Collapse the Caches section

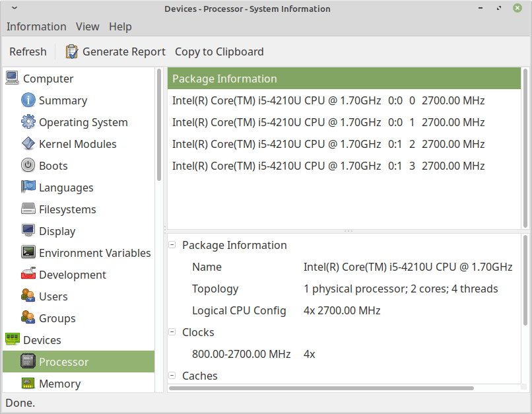point(172,376)
